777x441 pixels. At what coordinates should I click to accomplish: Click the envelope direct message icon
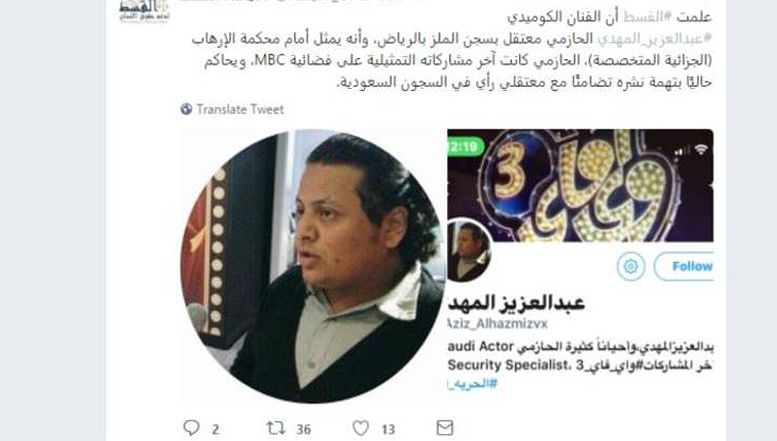444,428
